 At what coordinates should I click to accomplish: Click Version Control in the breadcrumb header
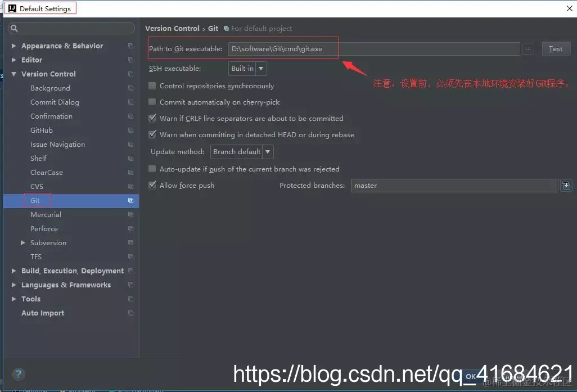pos(172,28)
